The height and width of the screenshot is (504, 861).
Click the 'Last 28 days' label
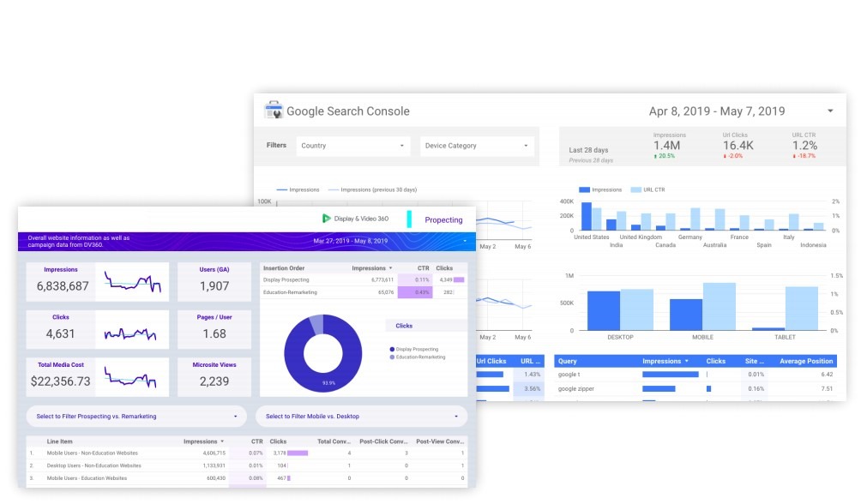588,150
